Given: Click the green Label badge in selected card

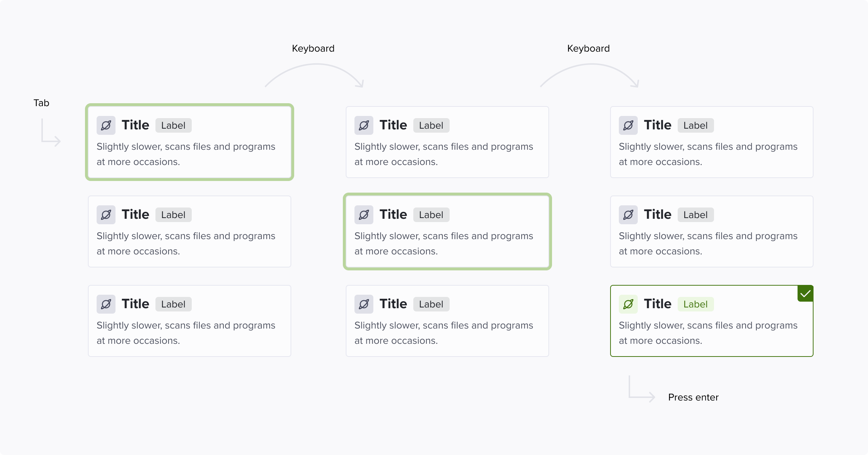Looking at the screenshot, I should [x=695, y=304].
